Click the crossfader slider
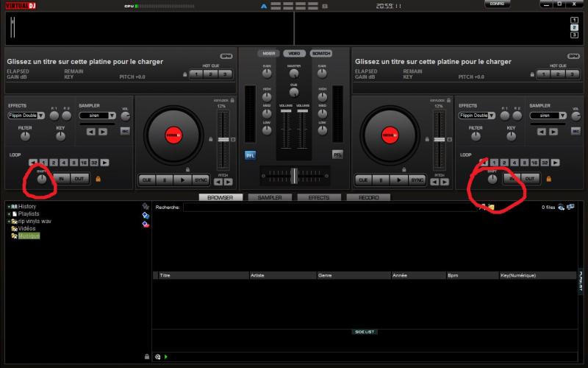Image resolution: width=588 pixels, height=368 pixels. pos(294,175)
